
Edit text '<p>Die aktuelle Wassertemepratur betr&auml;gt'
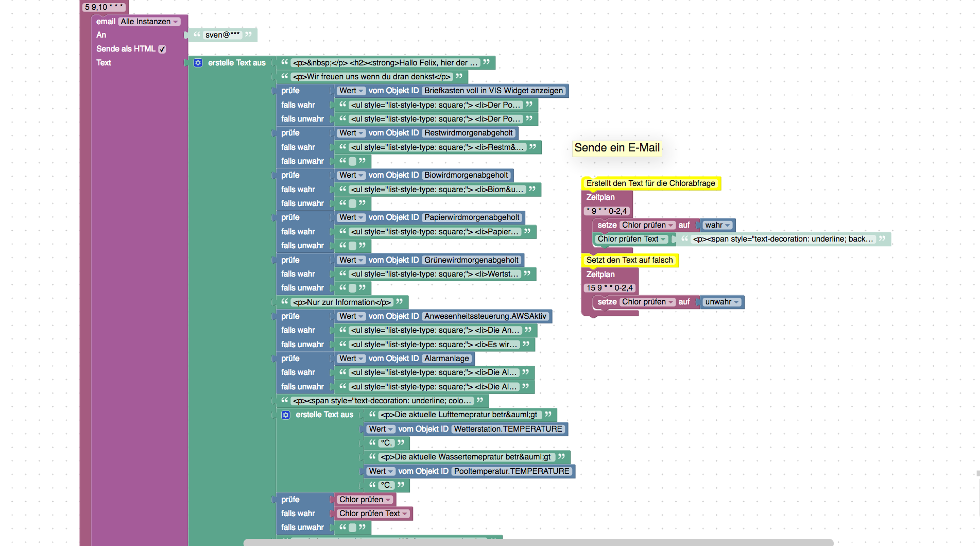pyautogui.click(x=466, y=457)
